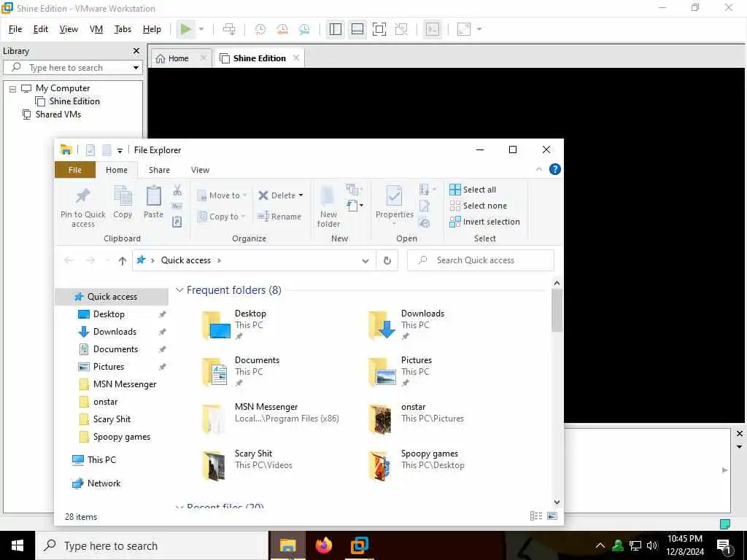
Task: Open the Spoopy games folder thumbnail
Action: (x=380, y=464)
